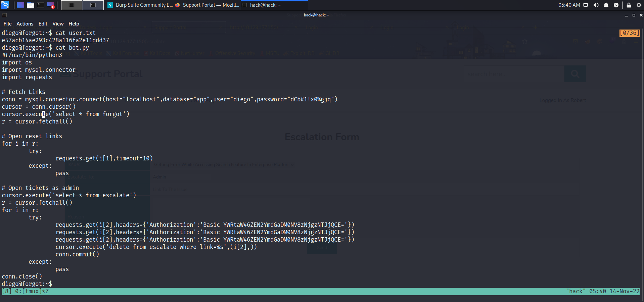Open the File menu
644x302 pixels.
7,24
